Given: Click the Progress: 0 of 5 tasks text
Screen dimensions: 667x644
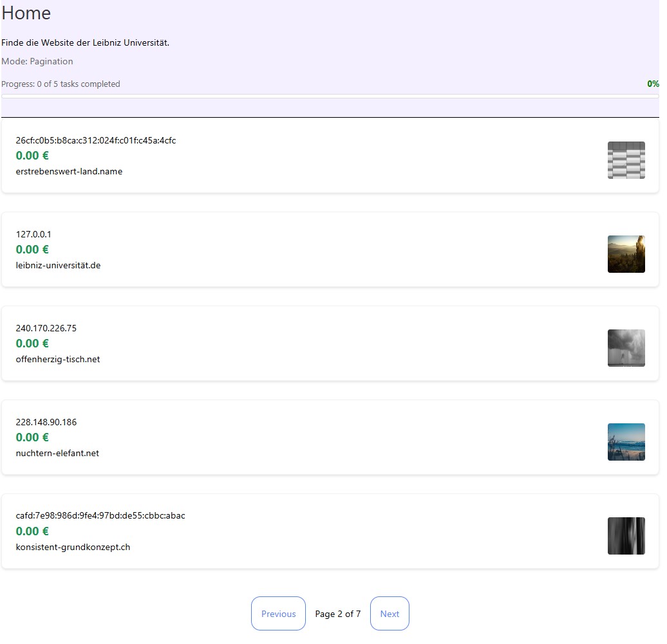Looking at the screenshot, I should (x=61, y=84).
